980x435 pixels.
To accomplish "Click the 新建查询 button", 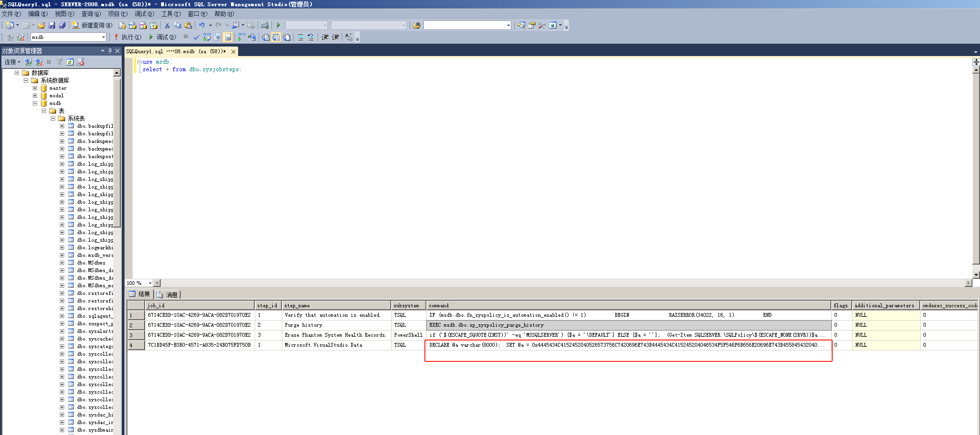I will (x=92, y=25).
